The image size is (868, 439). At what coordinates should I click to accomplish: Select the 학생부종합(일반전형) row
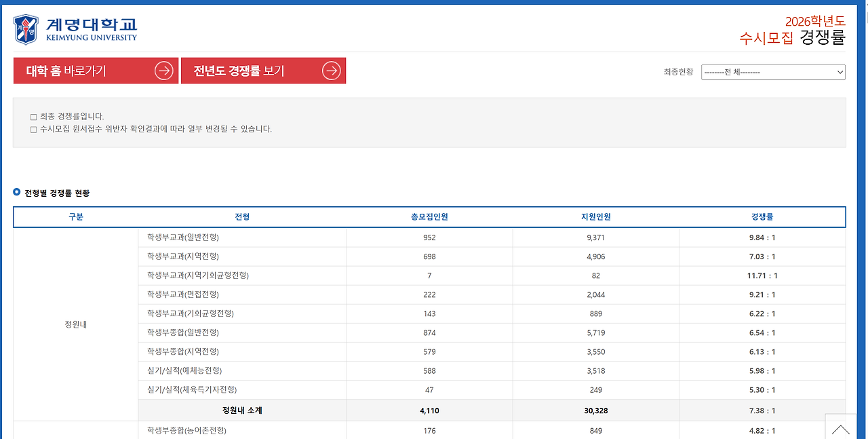coord(492,332)
